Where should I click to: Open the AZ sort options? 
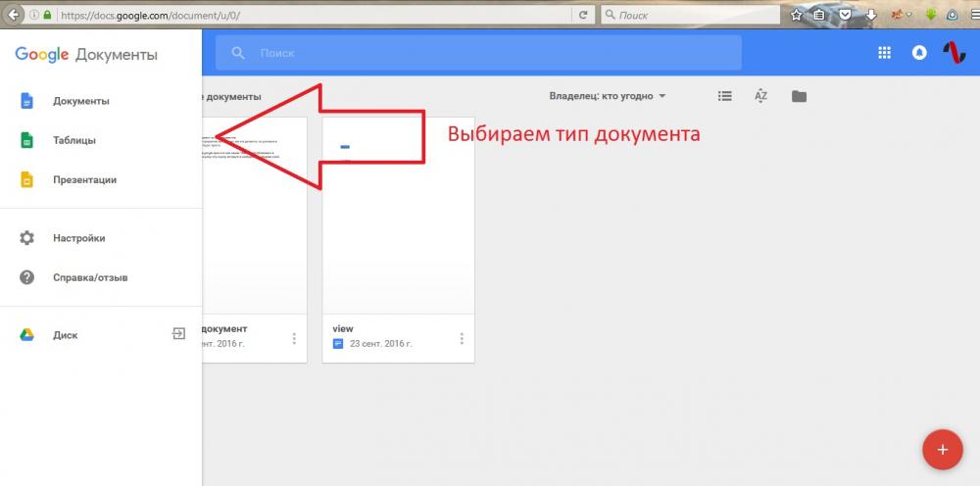point(760,96)
